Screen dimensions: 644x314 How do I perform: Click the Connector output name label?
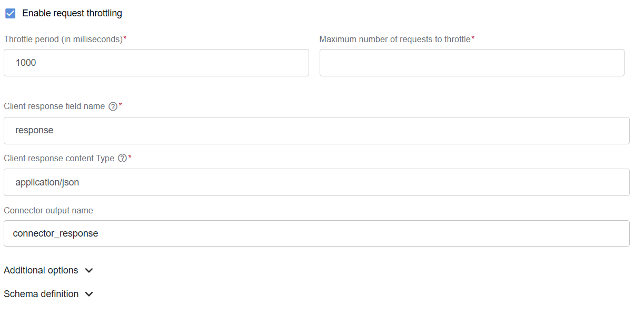pyautogui.click(x=48, y=210)
